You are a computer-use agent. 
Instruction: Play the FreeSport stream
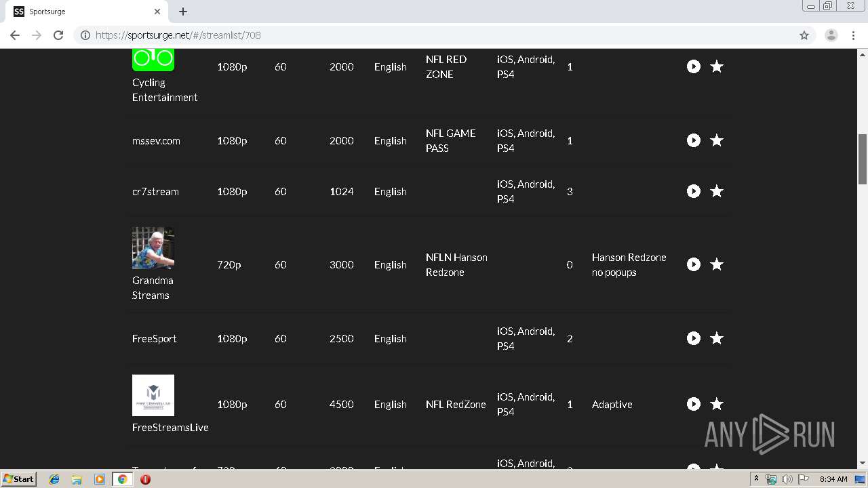coord(693,338)
